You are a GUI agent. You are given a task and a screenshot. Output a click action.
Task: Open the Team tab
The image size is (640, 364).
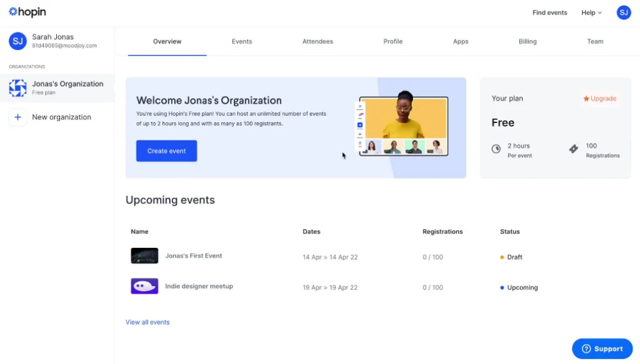595,42
